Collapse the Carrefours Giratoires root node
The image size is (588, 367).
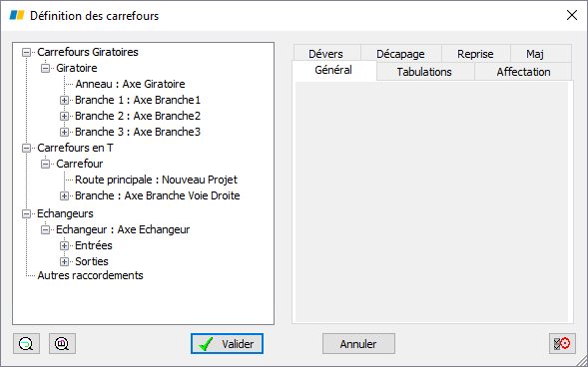26,52
